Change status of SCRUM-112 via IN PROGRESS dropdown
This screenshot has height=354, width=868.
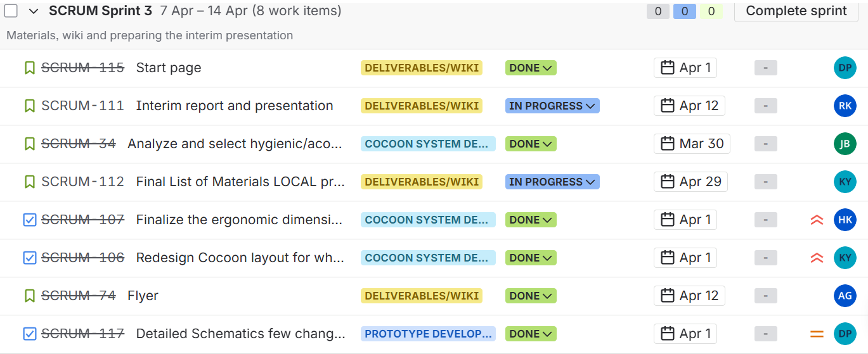click(552, 182)
